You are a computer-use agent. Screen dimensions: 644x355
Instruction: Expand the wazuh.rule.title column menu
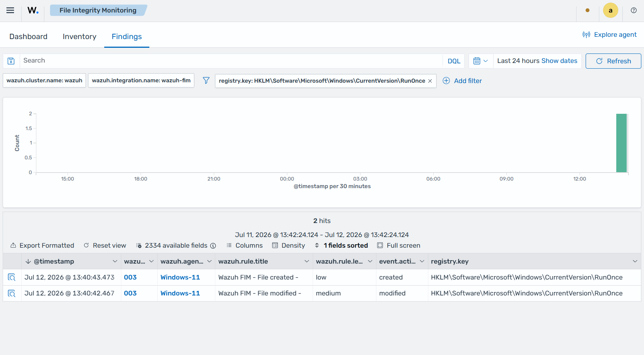click(307, 261)
